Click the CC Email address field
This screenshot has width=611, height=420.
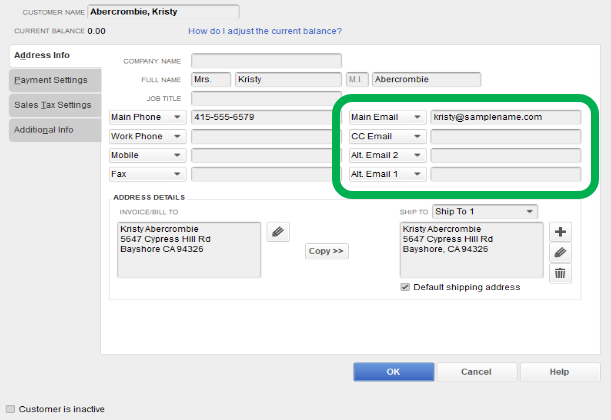pyautogui.click(x=505, y=136)
